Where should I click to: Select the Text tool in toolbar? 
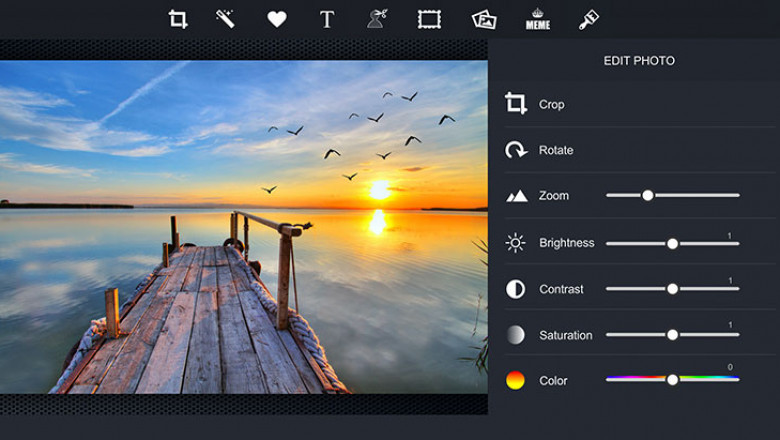point(327,19)
